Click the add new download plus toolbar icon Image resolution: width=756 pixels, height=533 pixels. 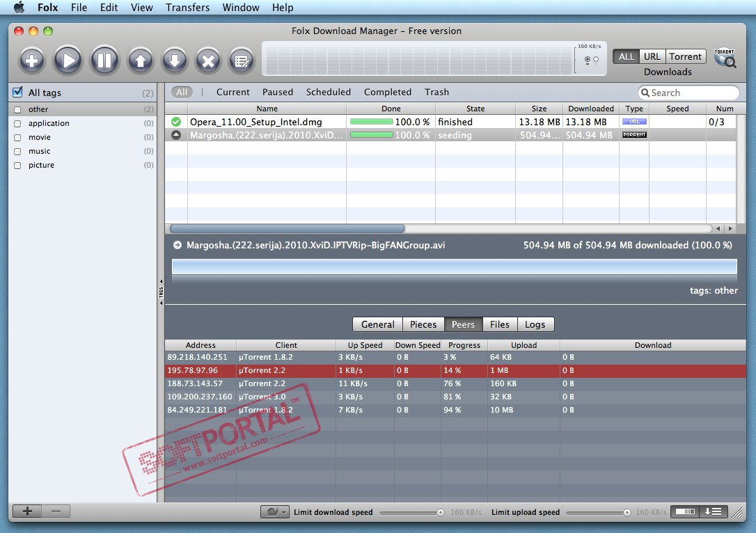tap(32, 61)
